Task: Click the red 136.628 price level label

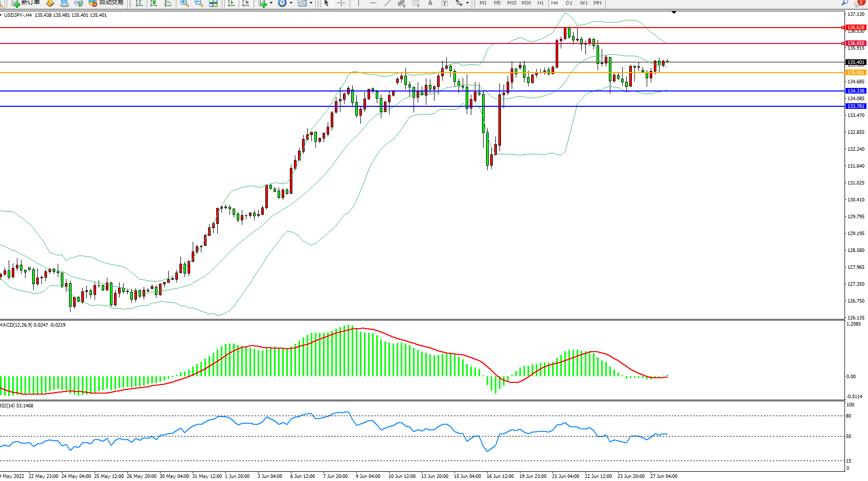Action: pos(855,28)
